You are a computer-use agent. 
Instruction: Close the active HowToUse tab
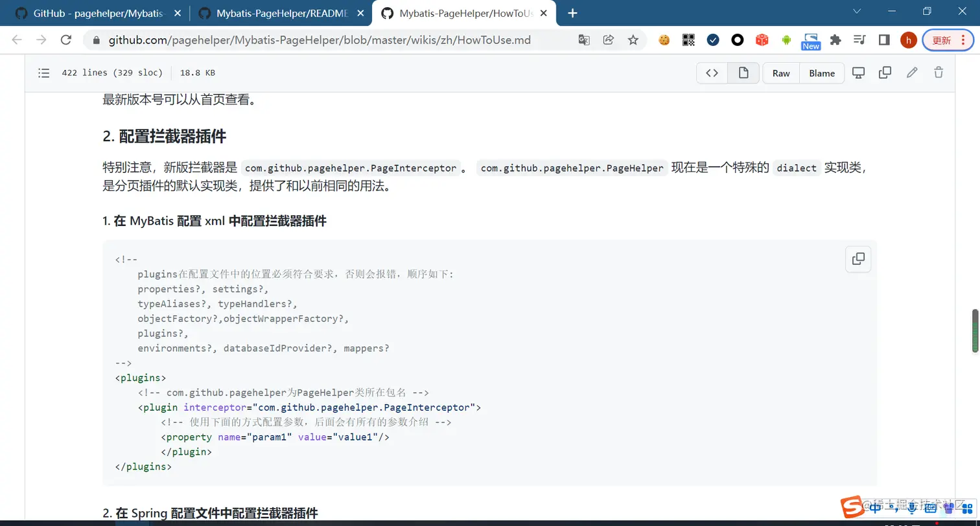click(544, 13)
